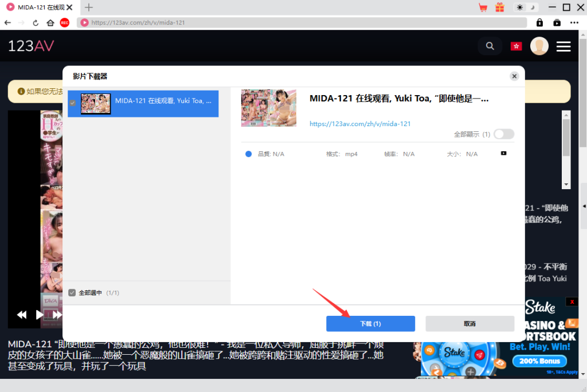
Task: Click the dialog title MIDA-121 heading text
Action: point(399,99)
